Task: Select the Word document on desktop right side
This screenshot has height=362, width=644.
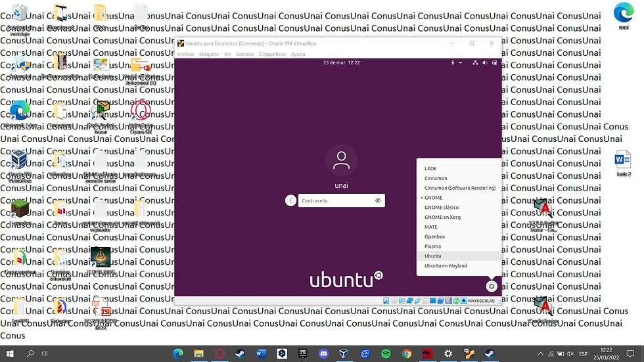Action: click(623, 163)
